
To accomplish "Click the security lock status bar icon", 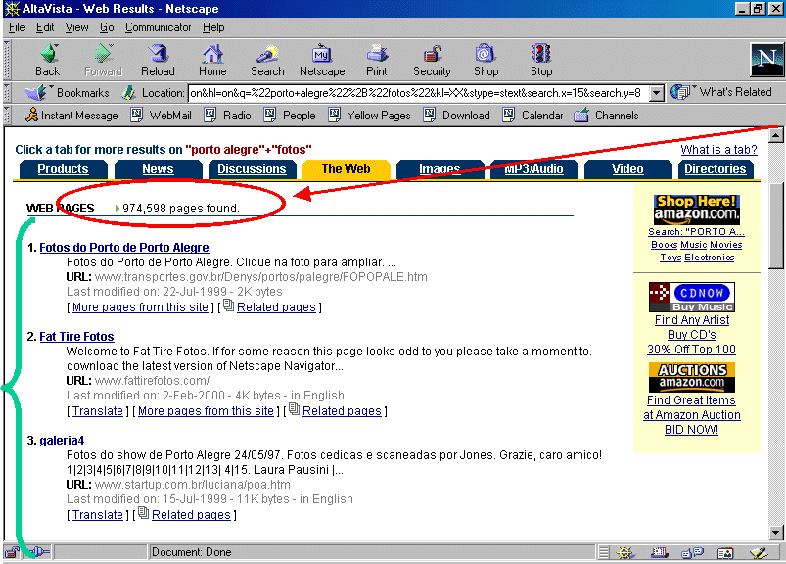I will coord(12,552).
